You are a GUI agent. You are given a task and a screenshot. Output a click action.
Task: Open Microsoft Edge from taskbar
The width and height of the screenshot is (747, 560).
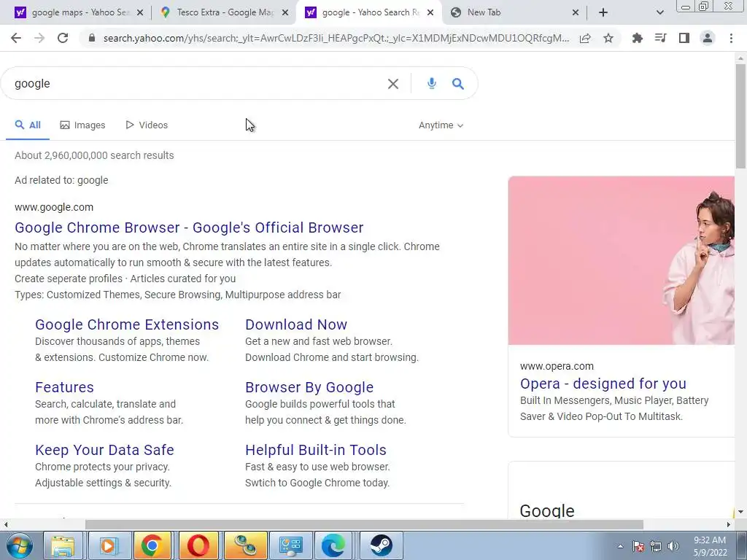coord(333,545)
